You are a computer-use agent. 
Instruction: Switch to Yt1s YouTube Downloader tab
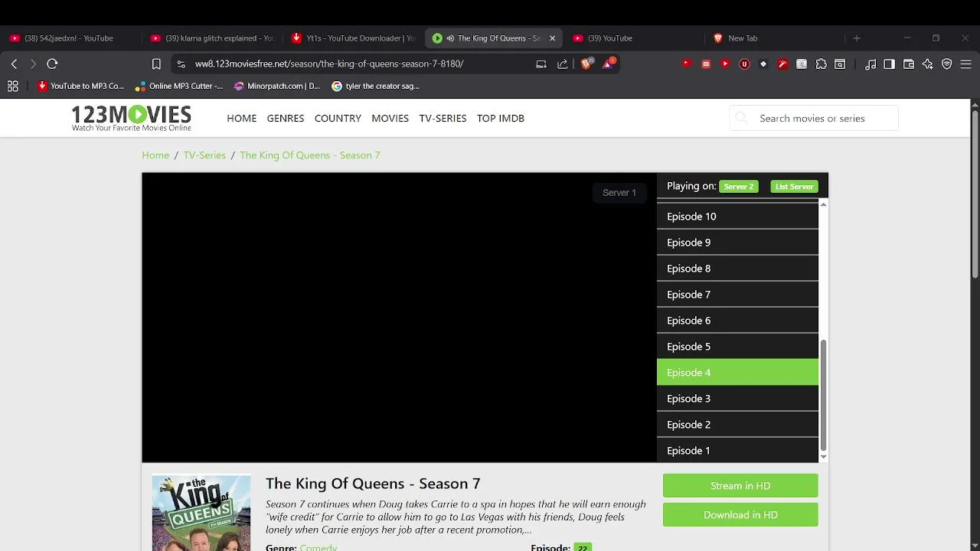pyautogui.click(x=352, y=38)
